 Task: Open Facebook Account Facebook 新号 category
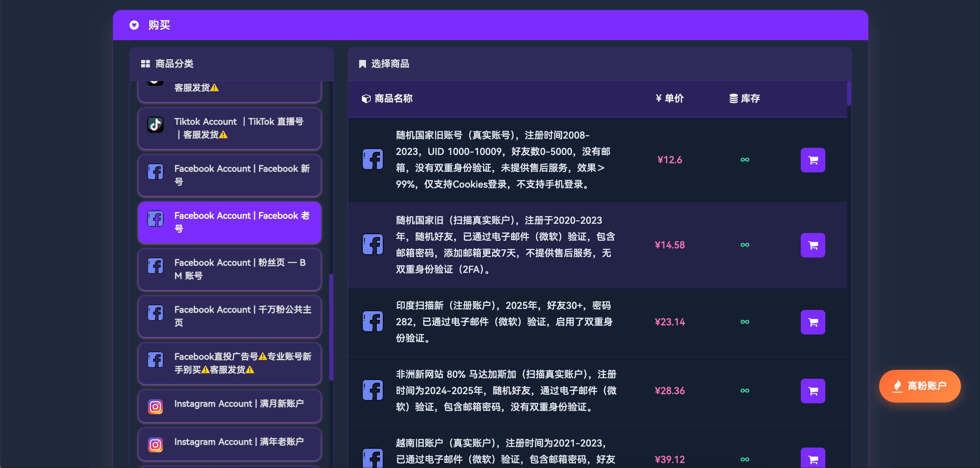(229, 175)
